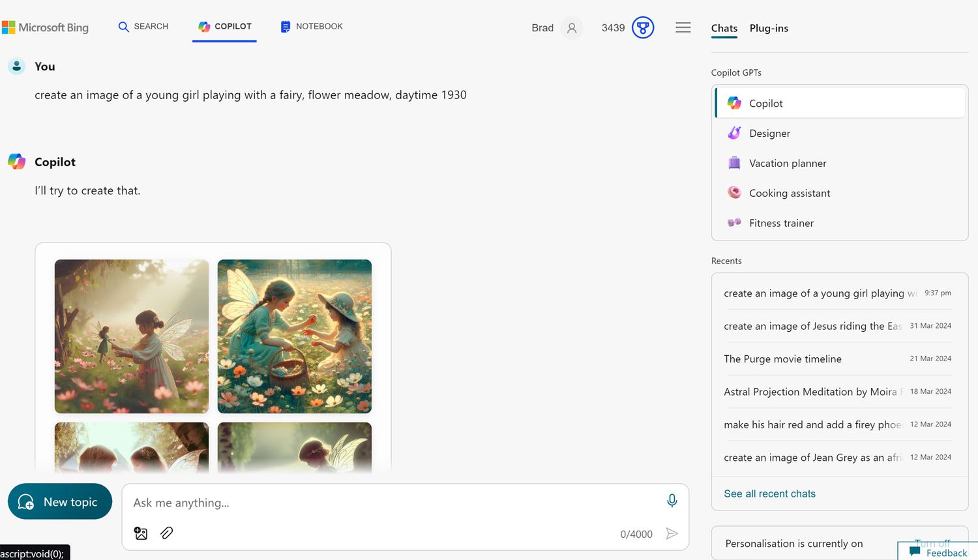Select the Designer GPT
The height and width of the screenshot is (560, 978).
(x=769, y=133)
